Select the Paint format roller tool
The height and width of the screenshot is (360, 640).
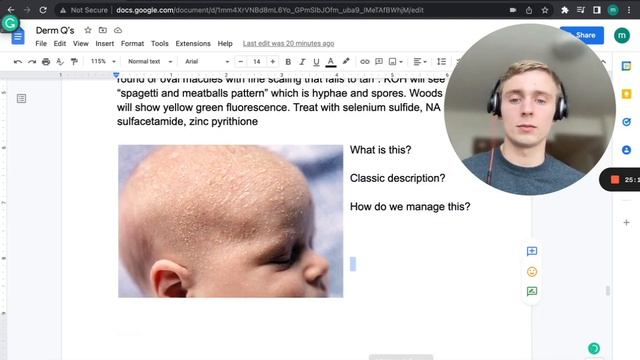(x=74, y=62)
